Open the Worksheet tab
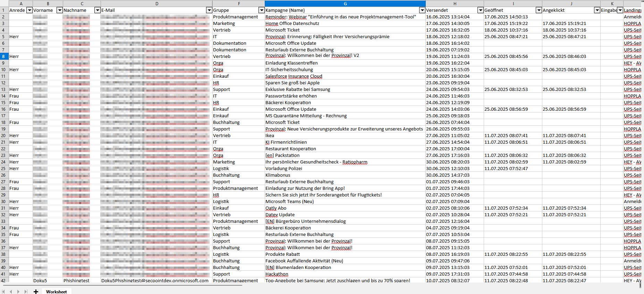This screenshot has height=294, width=644. (x=56, y=292)
